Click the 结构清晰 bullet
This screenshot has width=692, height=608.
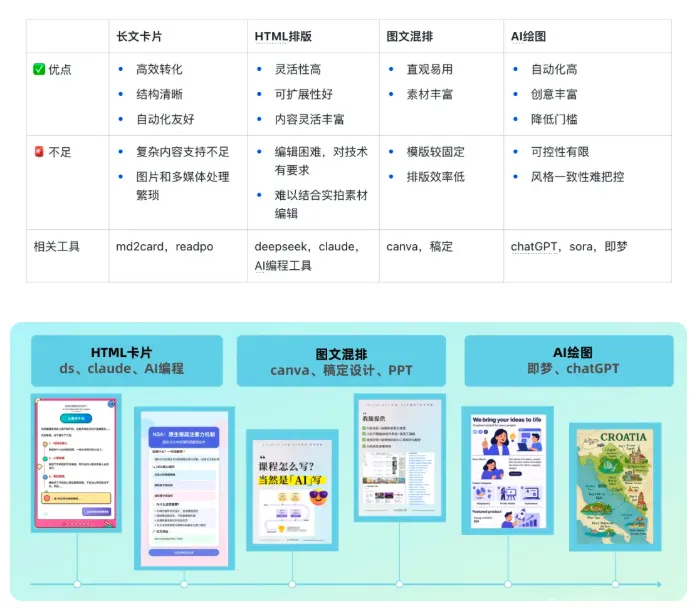(x=159, y=94)
